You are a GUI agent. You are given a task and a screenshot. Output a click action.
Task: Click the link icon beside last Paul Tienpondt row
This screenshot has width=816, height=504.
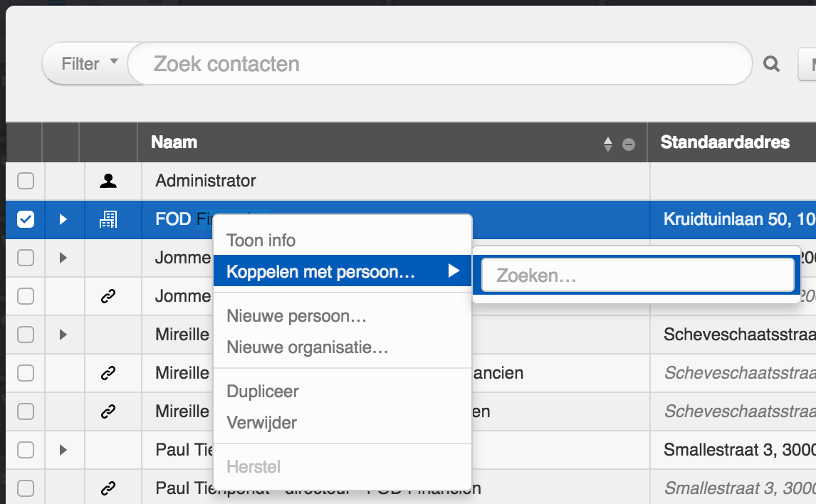pyautogui.click(x=108, y=488)
